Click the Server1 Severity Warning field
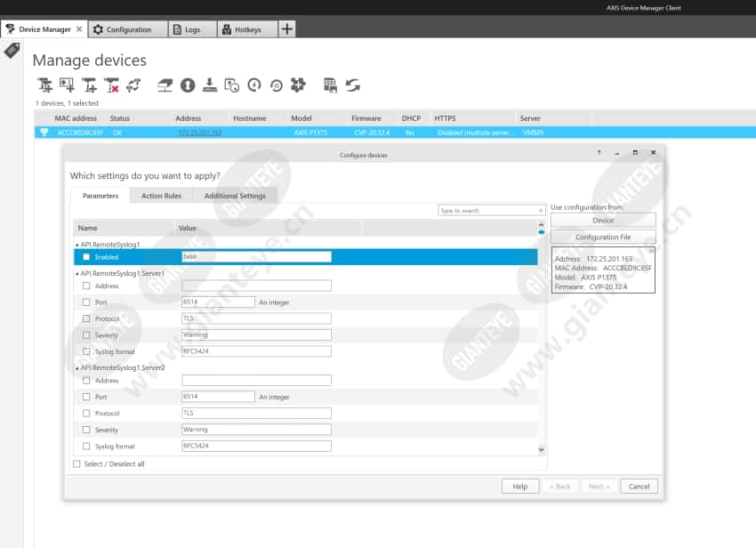Image resolution: width=756 pixels, height=548 pixels. [256, 334]
